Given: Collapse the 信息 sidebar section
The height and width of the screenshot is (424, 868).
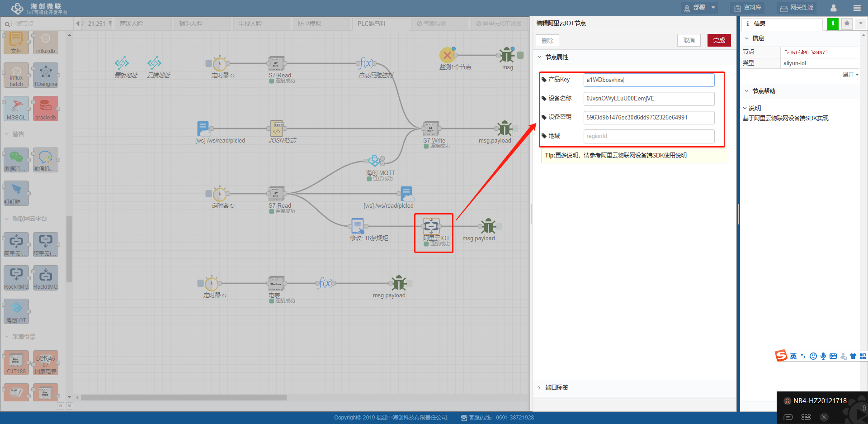Looking at the screenshot, I should 747,38.
